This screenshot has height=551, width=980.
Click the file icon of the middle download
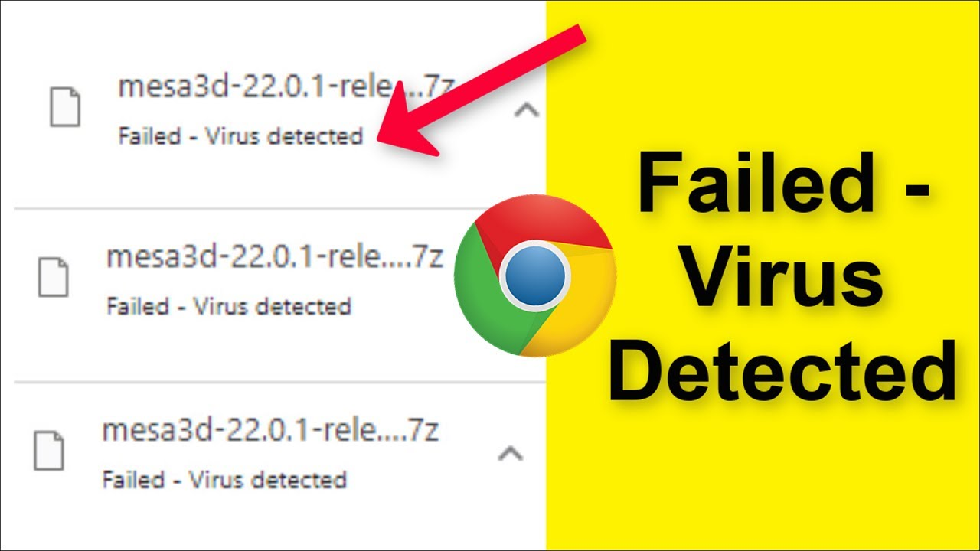click(53, 276)
